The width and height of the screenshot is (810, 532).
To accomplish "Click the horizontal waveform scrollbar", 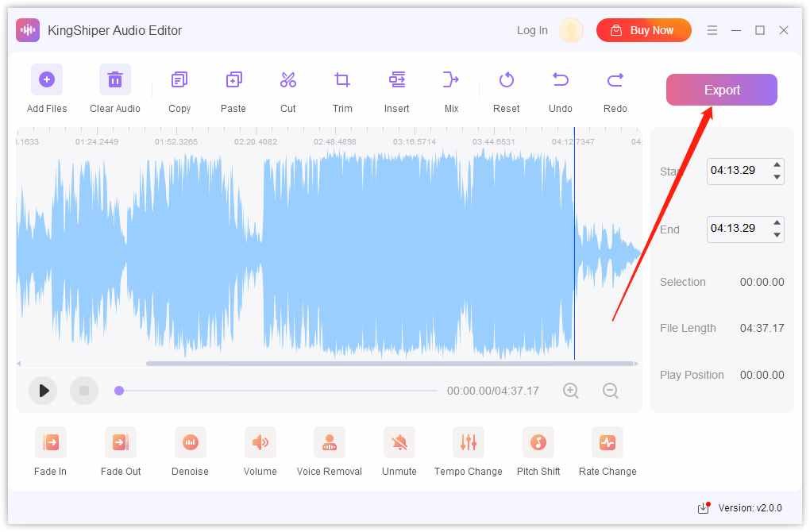I will [x=391, y=364].
